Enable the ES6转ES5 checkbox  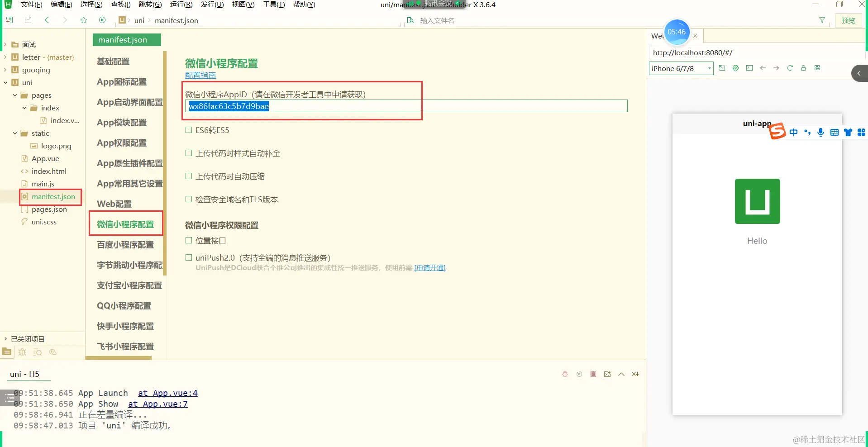point(189,130)
